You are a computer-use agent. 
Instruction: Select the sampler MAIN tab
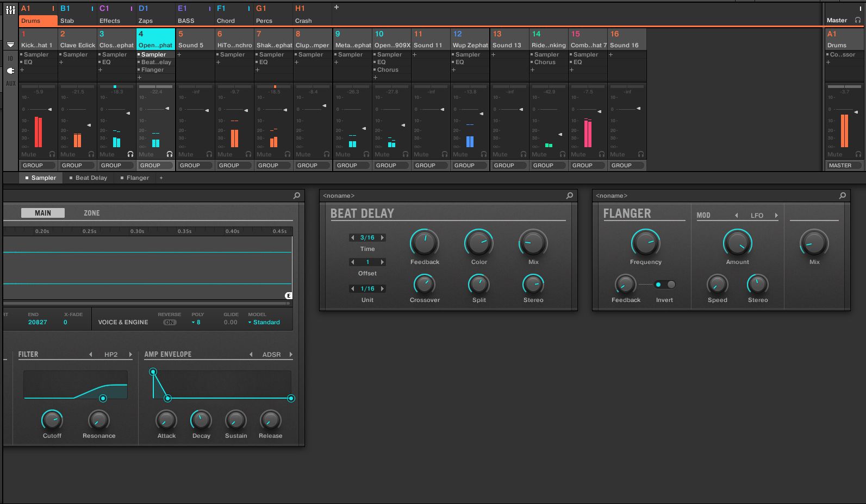pos(43,213)
